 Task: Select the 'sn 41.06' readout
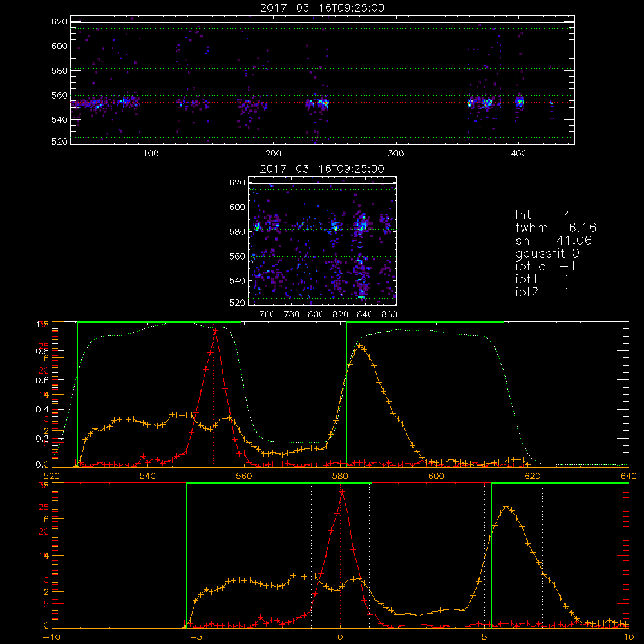(553, 240)
